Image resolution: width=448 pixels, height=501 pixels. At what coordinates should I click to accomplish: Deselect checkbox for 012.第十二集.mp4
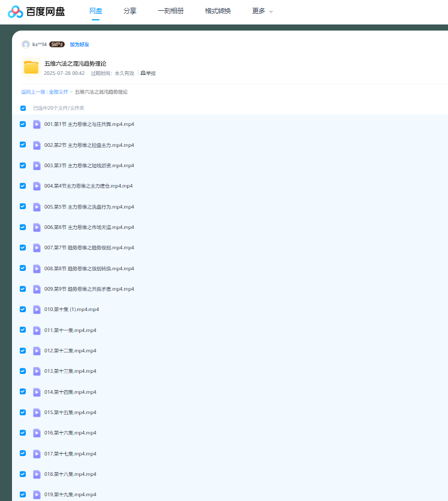pos(23,351)
